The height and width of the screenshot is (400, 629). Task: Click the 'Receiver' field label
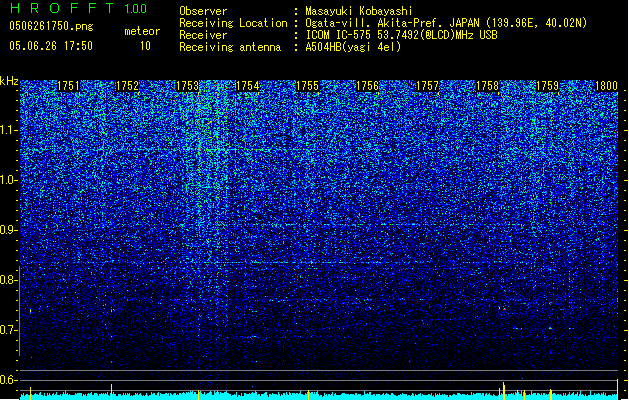point(203,35)
